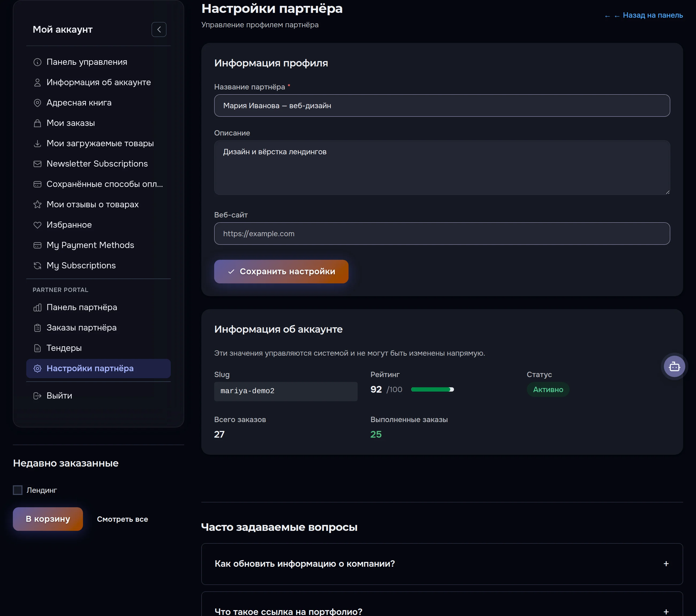Screen dimensions: 696x616
Task: Follow the Назад на панель link
Action: point(643,15)
